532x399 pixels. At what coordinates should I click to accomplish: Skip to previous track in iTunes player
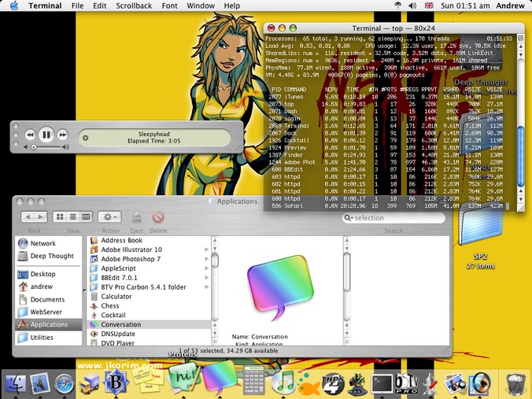(30, 135)
